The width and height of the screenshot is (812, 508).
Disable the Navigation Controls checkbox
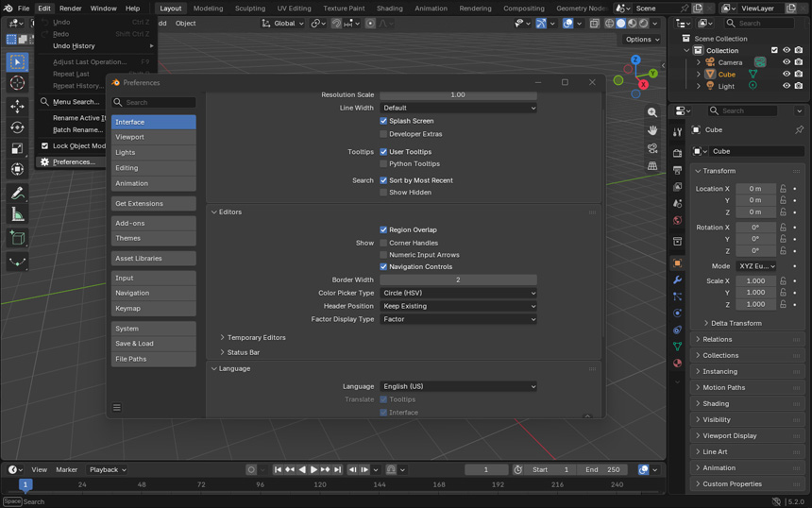[383, 266]
